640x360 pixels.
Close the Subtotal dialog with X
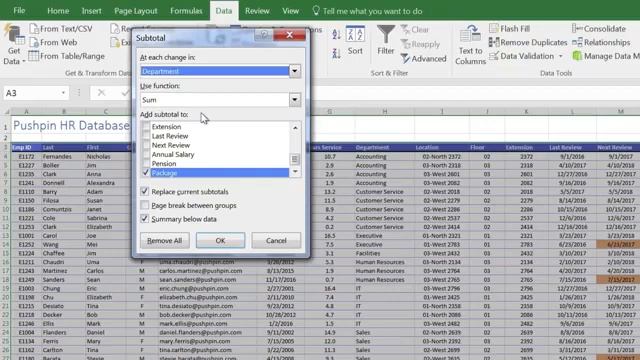[289, 35]
